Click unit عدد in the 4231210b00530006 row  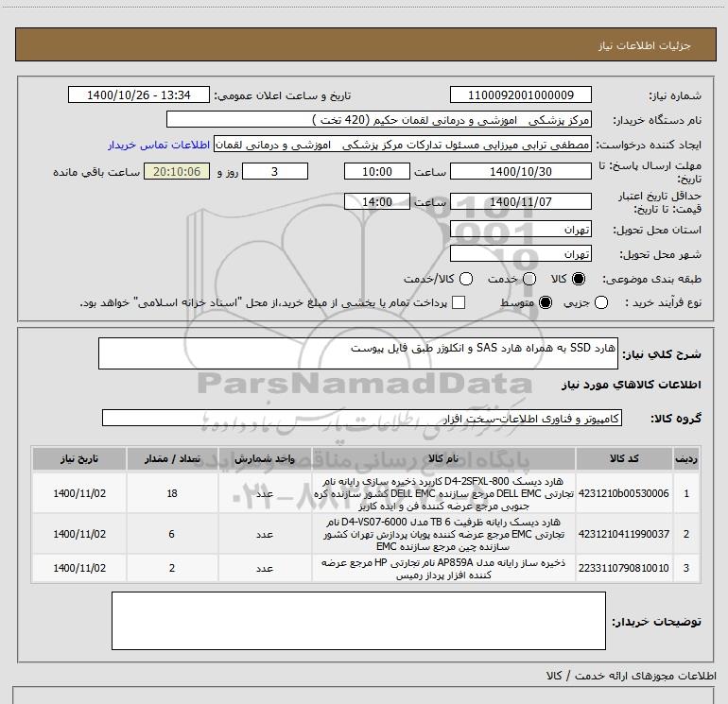[265, 493]
